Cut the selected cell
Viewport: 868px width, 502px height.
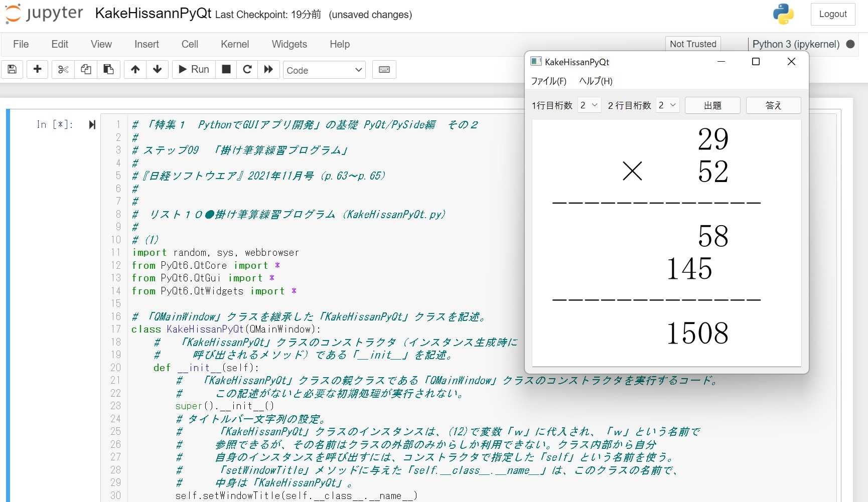62,69
